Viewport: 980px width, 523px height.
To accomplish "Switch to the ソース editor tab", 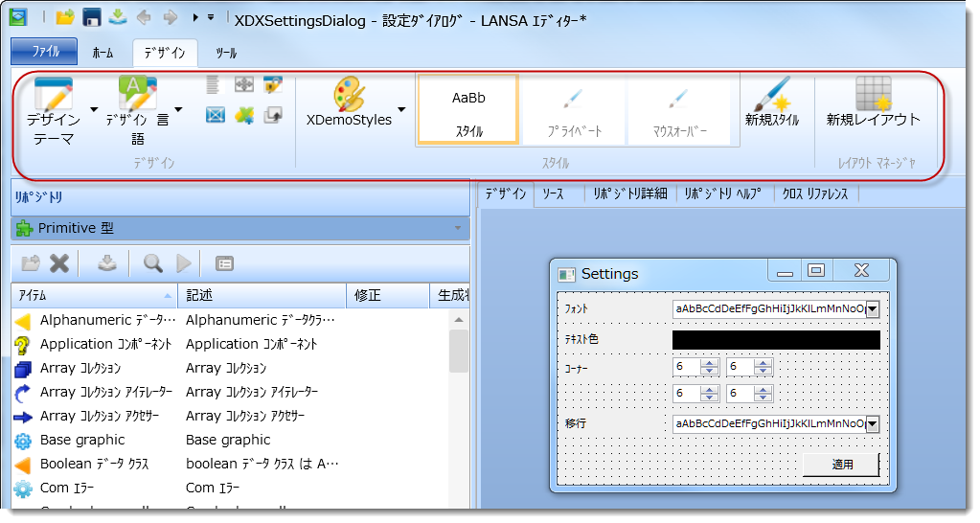I will coord(553,194).
